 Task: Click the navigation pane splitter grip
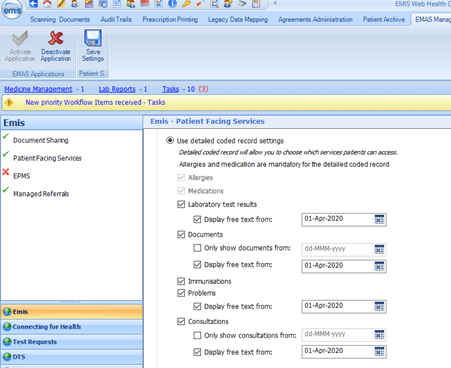[71, 302]
